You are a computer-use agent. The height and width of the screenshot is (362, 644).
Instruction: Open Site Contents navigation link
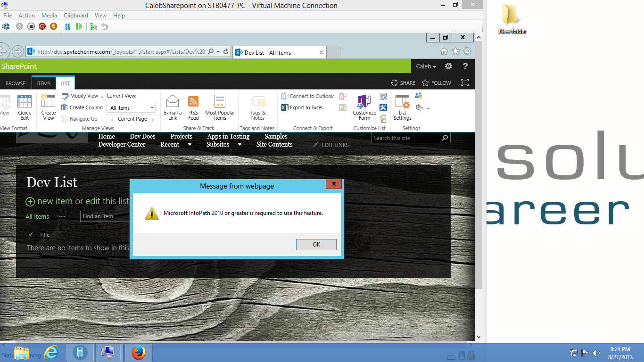coord(274,145)
